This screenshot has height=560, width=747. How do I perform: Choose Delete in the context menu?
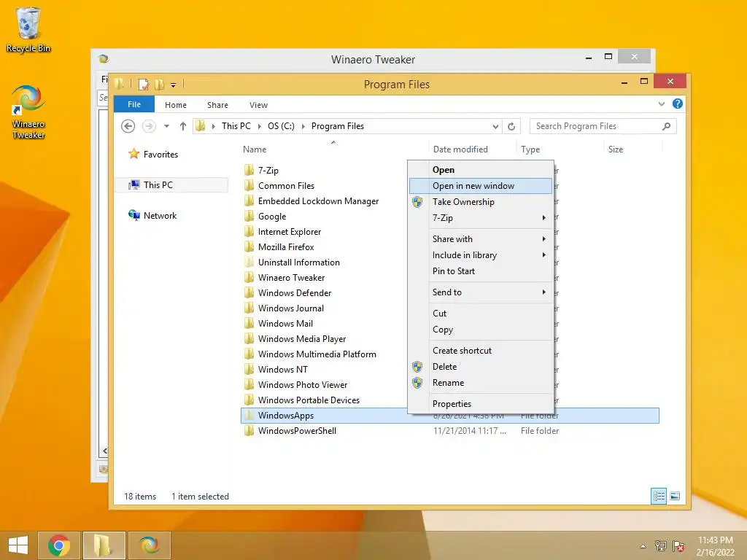[x=481, y=367]
